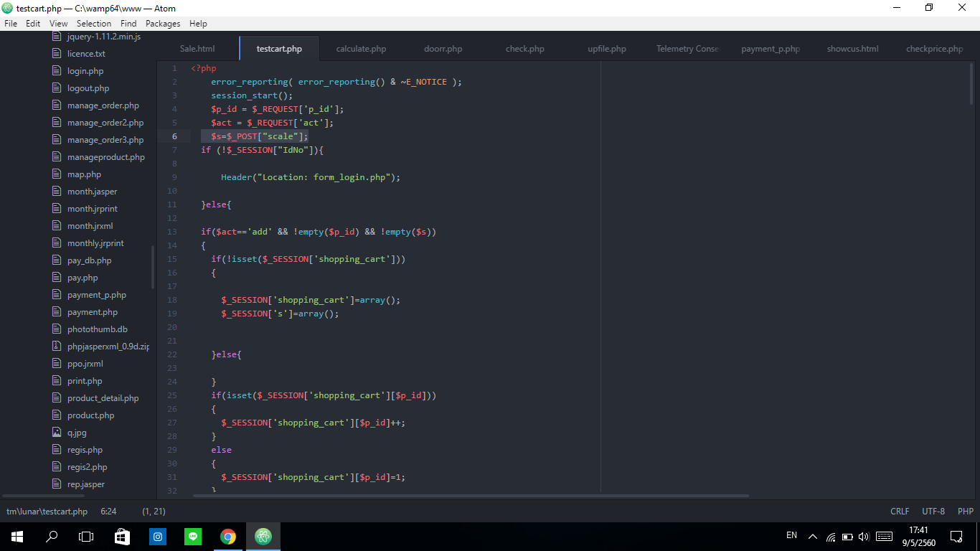
Task: Click the editor horizontal scrollbar
Action: point(471,495)
